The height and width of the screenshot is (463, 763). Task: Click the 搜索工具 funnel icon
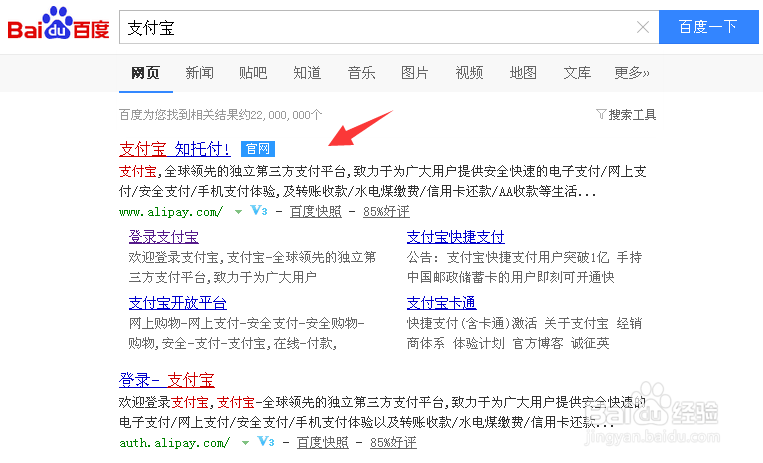601,114
